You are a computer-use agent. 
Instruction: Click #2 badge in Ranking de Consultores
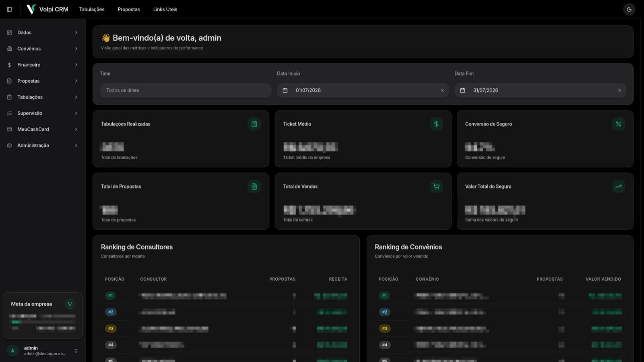pyautogui.click(x=111, y=312)
